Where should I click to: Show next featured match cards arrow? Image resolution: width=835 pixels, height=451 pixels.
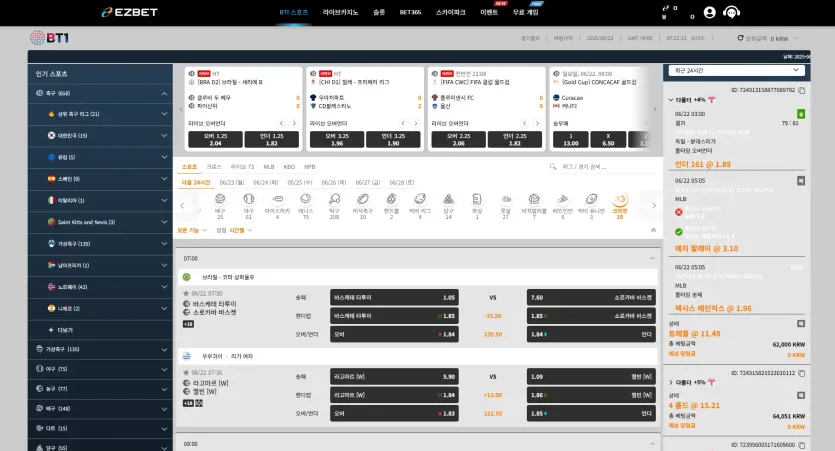coord(654,109)
